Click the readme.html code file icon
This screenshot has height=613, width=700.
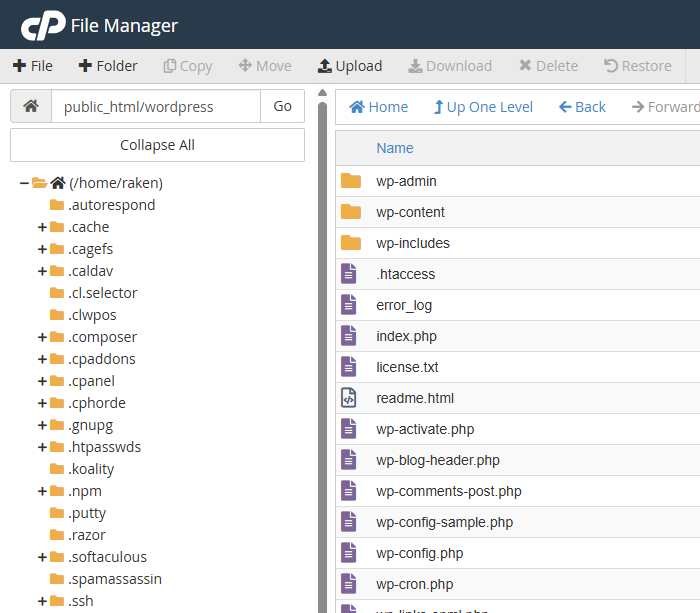(349, 398)
